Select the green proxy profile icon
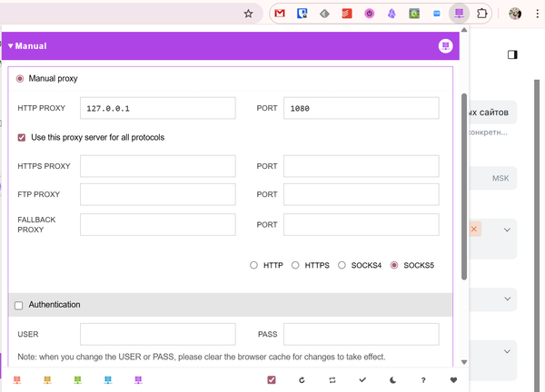Viewport: 545px width, 392px height. [77, 380]
